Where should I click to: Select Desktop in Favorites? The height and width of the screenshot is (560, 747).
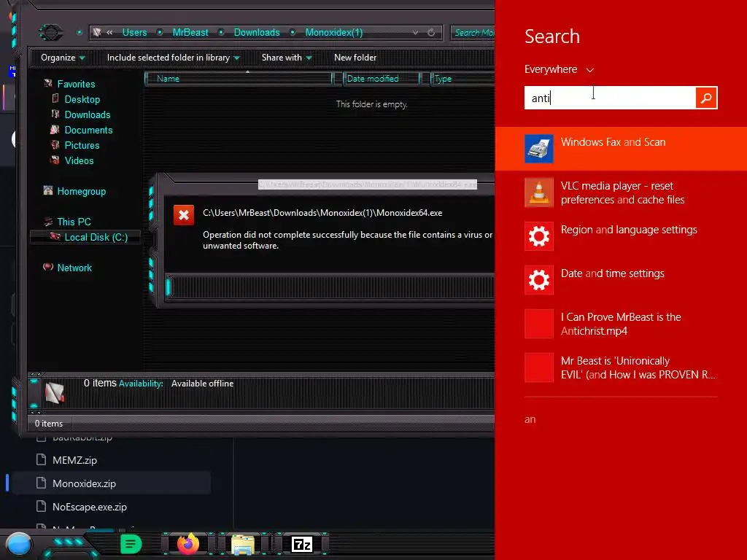pyautogui.click(x=82, y=99)
